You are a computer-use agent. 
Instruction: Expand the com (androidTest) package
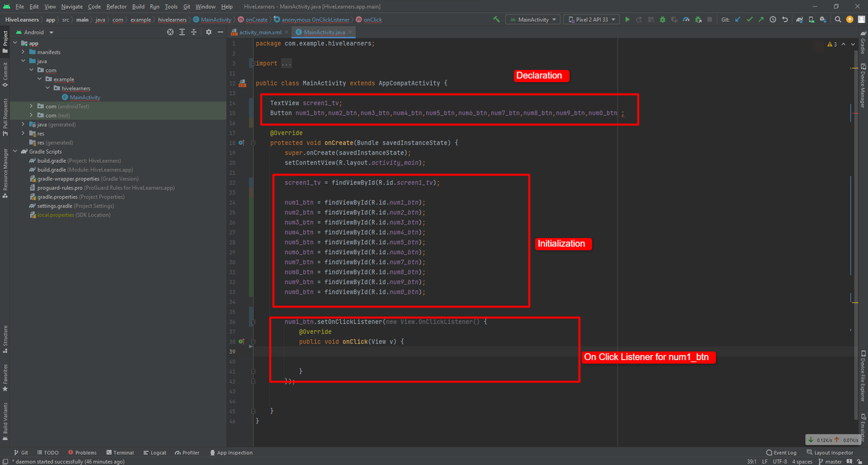[32, 106]
